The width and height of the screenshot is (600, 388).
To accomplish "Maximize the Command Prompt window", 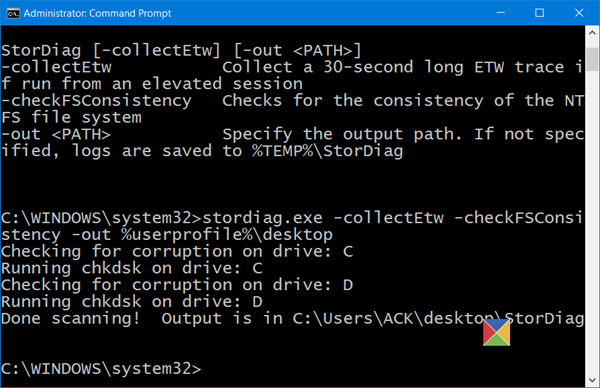I will click(x=540, y=13).
